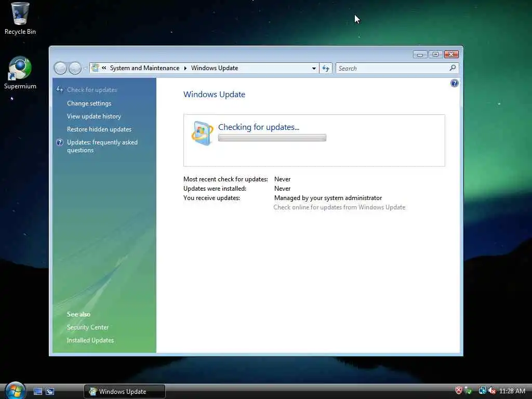Click the muted volume tray icon
The width and height of the screenshot is (532, 399).
click(492, 391)
